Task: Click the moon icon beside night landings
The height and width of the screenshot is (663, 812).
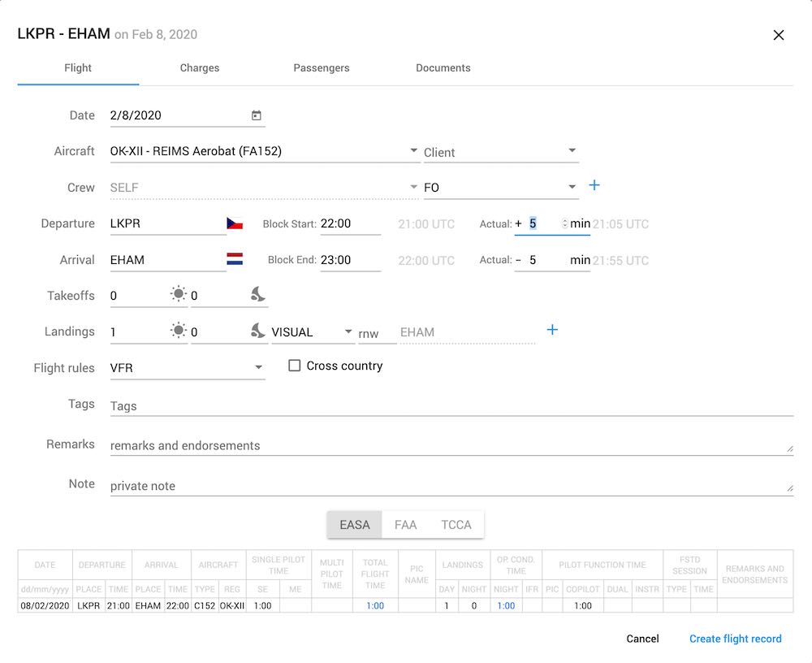Action: [x=258, y=330]
